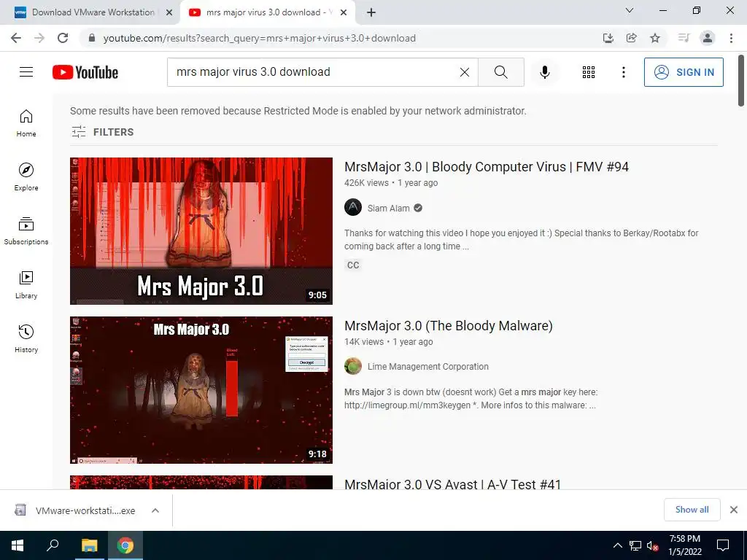
Task: Click the share page icon in address bar
Action: click(631, 38)
